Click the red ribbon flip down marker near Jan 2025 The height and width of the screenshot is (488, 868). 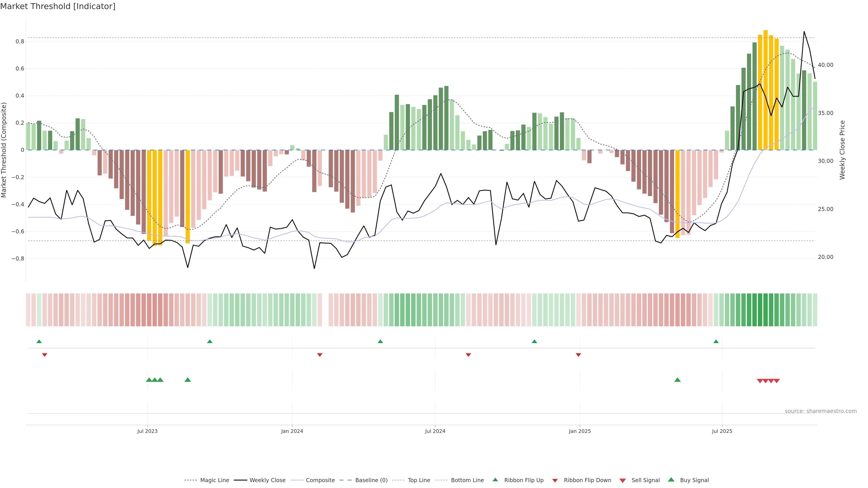coord(578,355)
